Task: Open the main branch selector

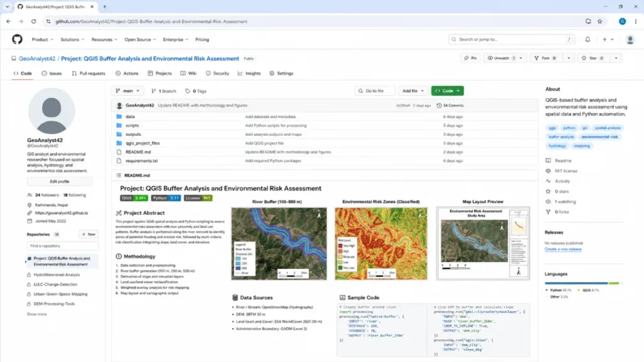Action: pyautogui.click(x=128, y=91)
